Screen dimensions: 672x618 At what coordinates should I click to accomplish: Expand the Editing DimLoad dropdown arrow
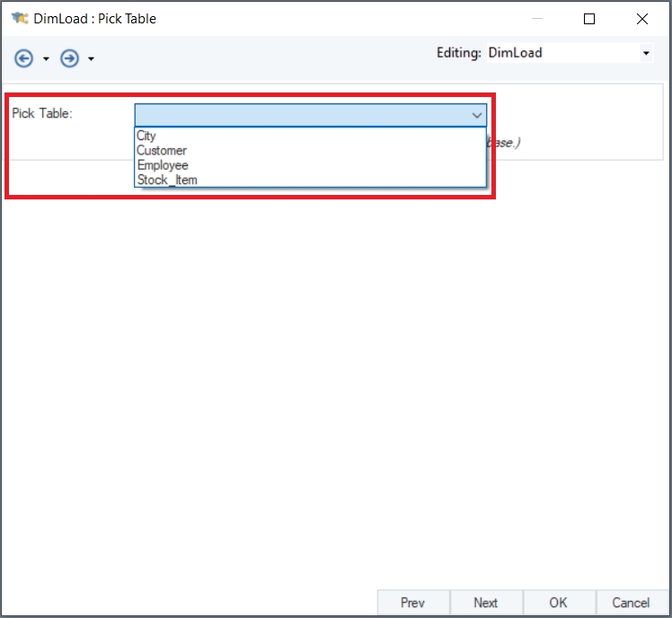click(646, 53)
